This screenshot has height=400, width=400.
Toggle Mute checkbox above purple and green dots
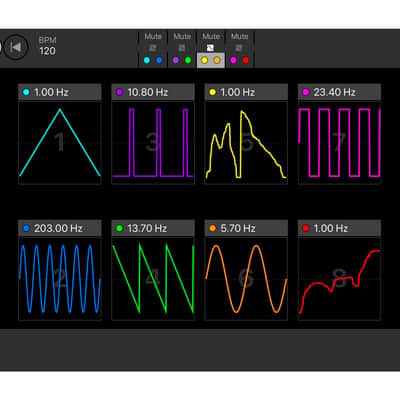[x=182, y=48]
